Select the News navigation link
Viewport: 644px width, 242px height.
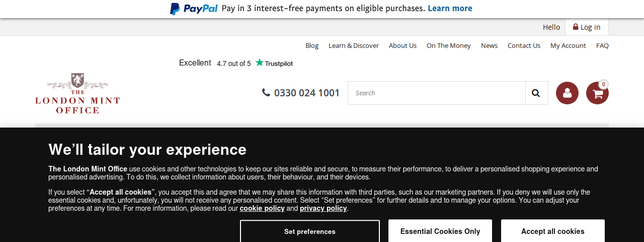click(489, 45)
